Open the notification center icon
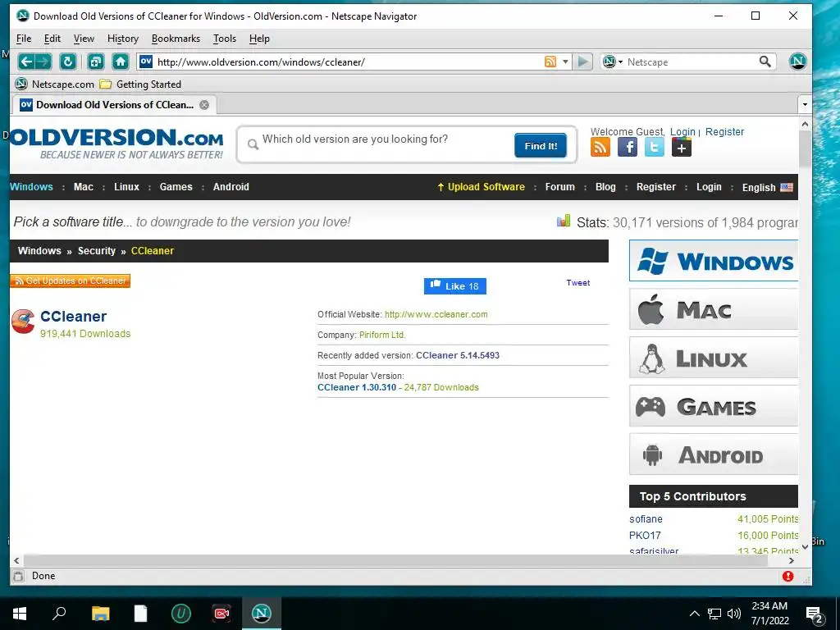The width and height of the screenshot is (840, 630). [x=815, y=614]
